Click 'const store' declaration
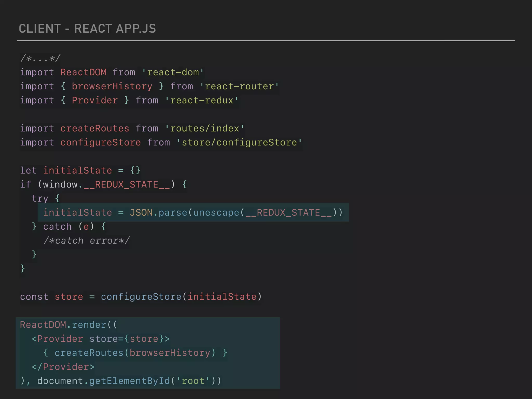Viewport: 532px width, 399px height. (x=51, y=297)
